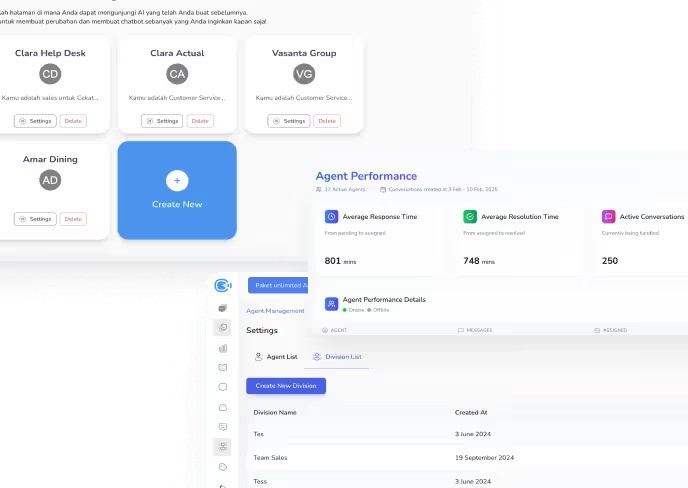Select the Tes division row
Image resolution: width=688 pixels, height=488 pixels.
click(x=467, y=434)
